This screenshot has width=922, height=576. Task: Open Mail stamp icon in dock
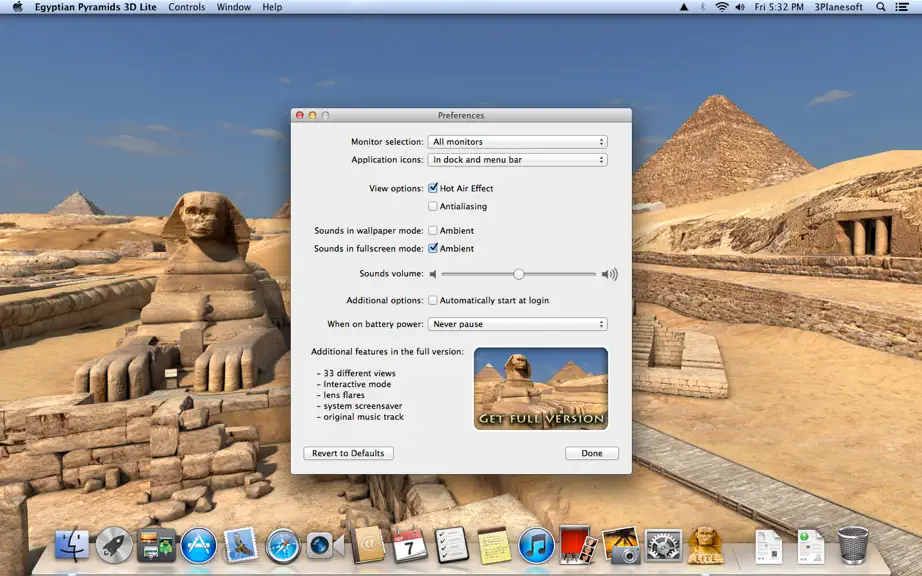(x=241, y=545)
